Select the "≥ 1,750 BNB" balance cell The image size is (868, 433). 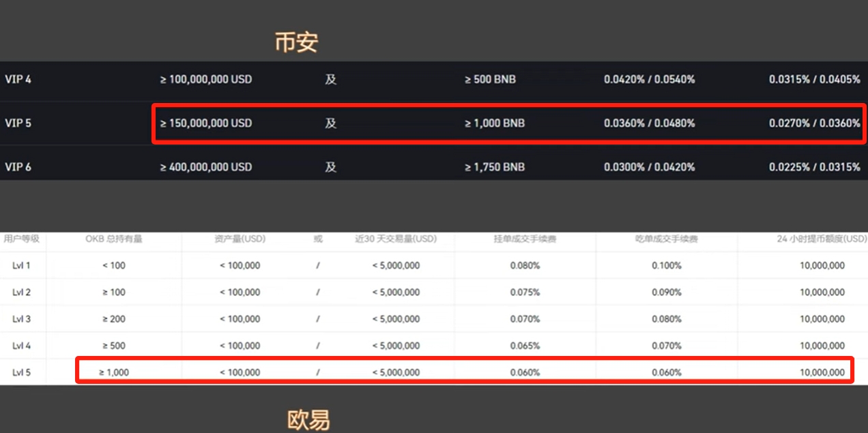(495, 167)
